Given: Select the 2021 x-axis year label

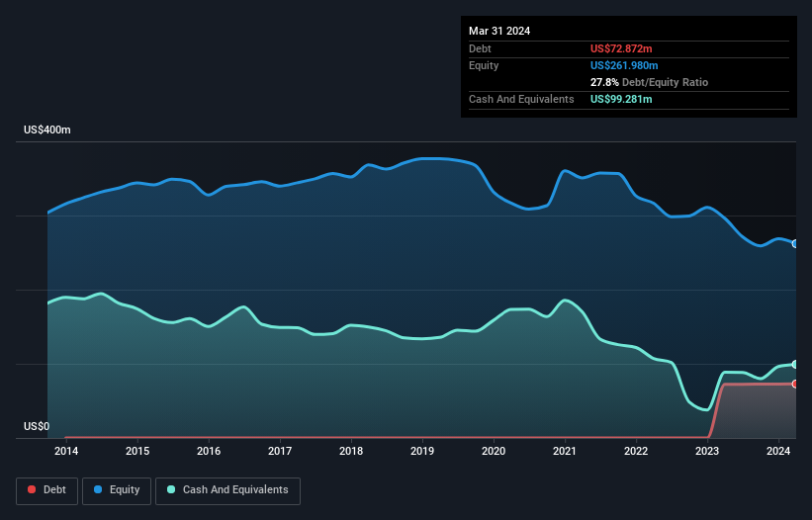Looking at the screenshot, I should pyautogui.click(x=565, y=452).
